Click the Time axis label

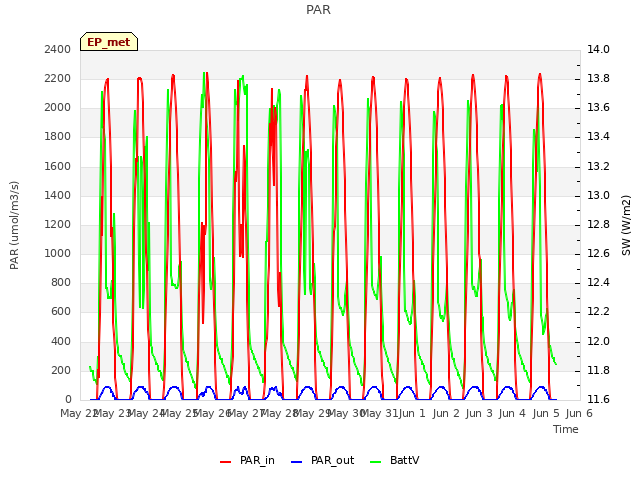pyautogui.click(x=566, y=429)
